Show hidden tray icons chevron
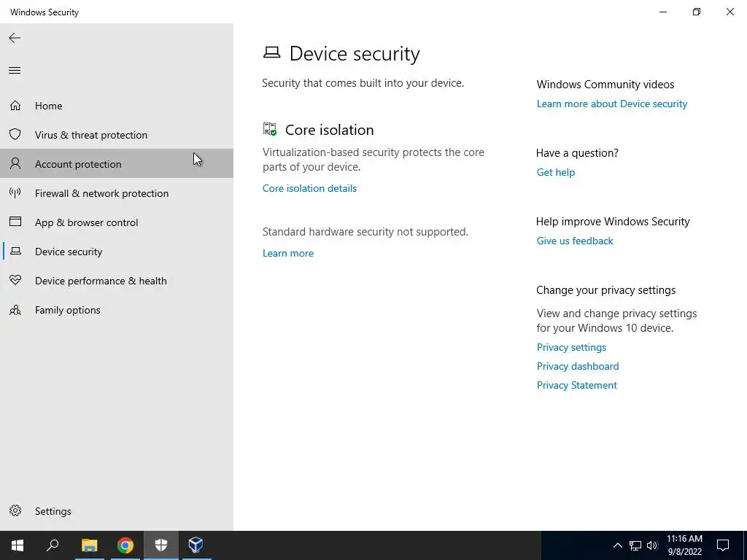 tap(617, 545)
